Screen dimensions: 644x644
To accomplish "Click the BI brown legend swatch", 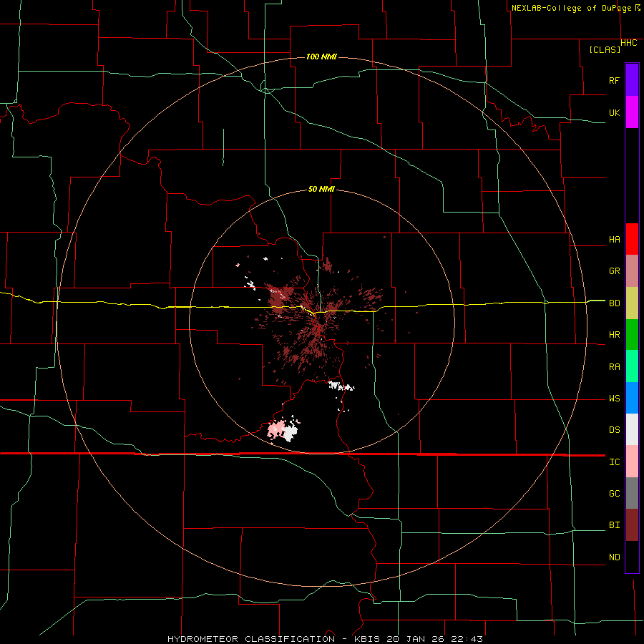I will [x=632, y=525].
